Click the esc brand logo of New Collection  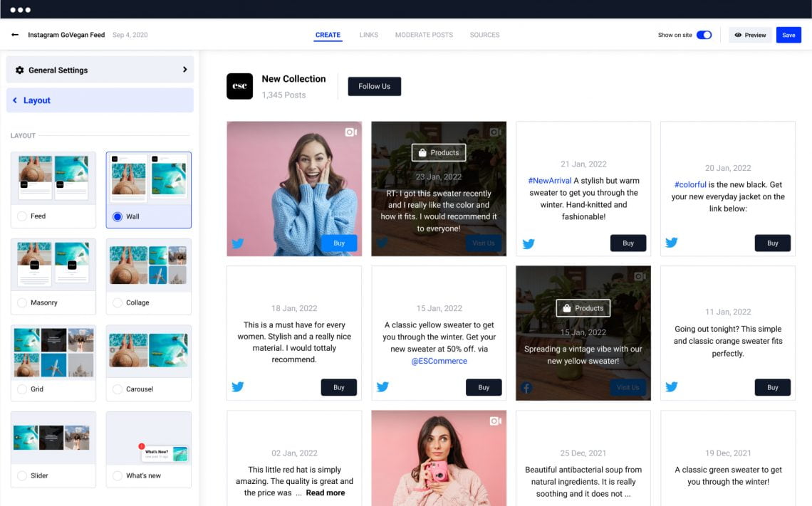pyautogui.click(x=240, y=86)
